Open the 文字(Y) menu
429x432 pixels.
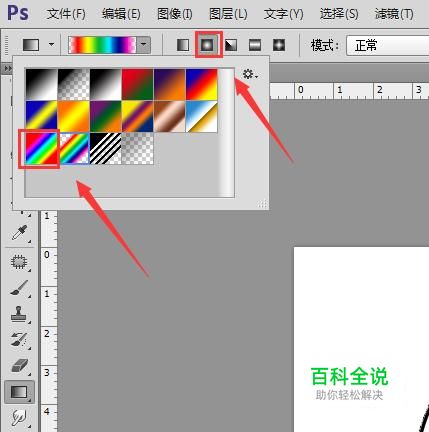[x=283, y=14]
